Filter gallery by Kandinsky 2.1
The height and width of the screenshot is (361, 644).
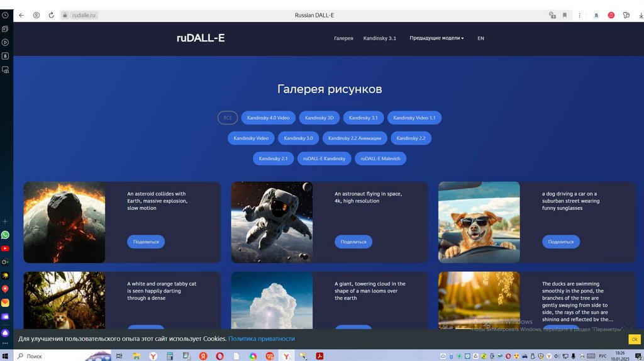(273, 158)
